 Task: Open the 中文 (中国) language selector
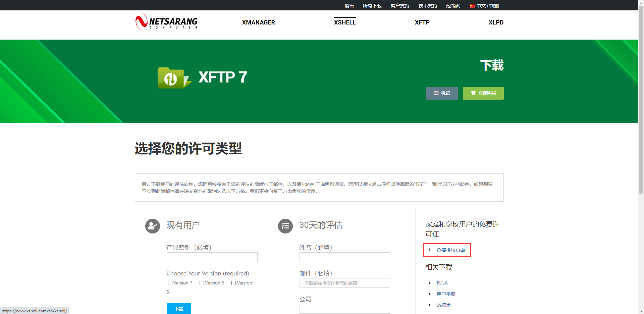click(x=484, y=6)
